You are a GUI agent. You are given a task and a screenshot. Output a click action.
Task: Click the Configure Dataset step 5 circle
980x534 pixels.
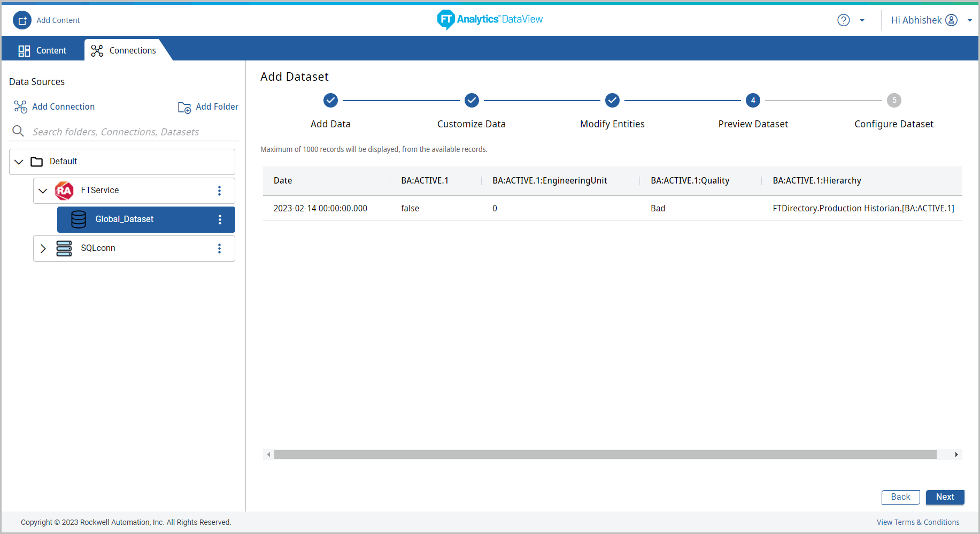pos(894,100)
